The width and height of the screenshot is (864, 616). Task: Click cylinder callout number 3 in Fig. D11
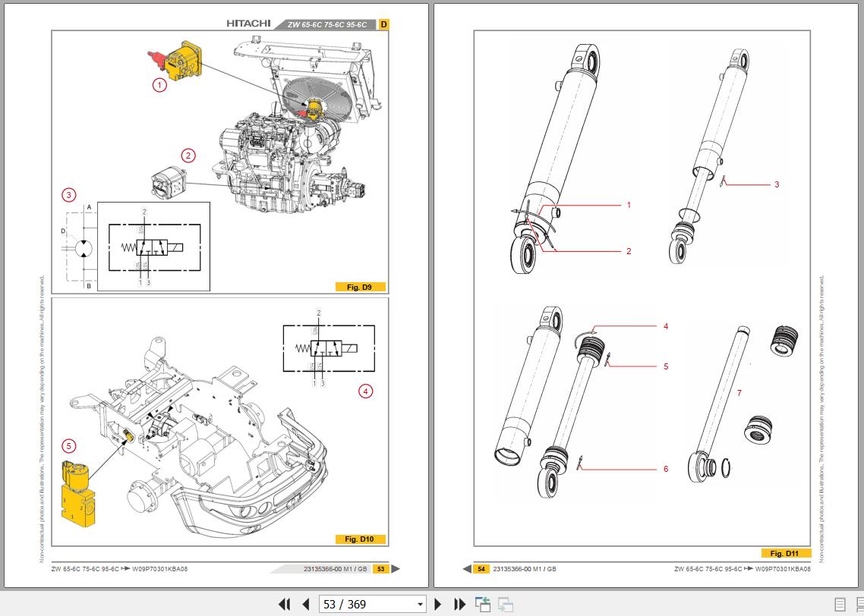[x=777, y=184]
